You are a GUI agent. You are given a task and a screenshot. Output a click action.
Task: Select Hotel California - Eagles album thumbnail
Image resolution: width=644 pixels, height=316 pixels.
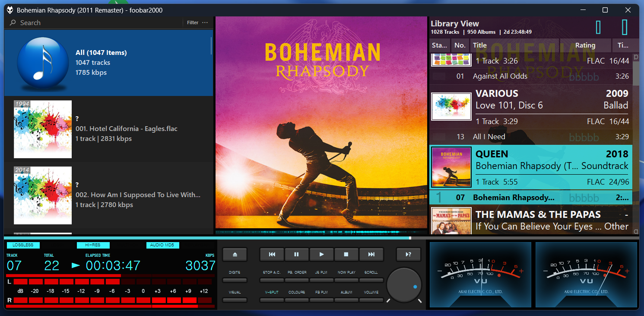(x=43, y=129)
